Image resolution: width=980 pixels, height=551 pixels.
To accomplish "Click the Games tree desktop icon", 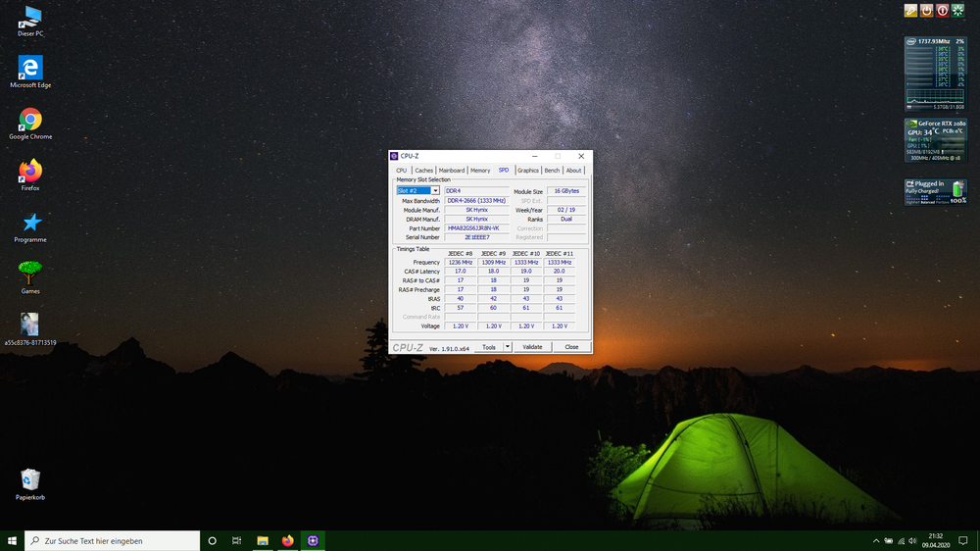I will (x=30, y=273).
